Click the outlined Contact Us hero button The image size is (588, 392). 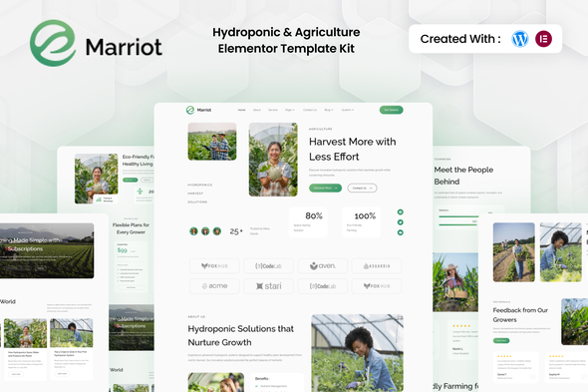(x=362, y=188)
